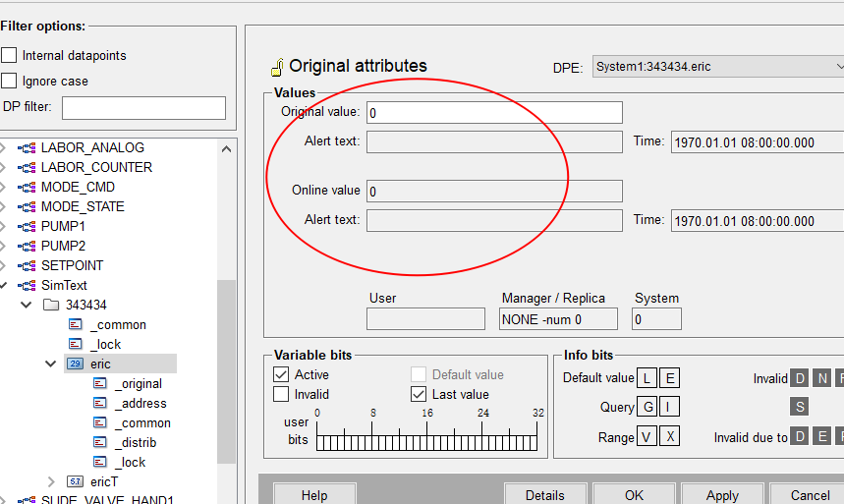Toggle Query info bit I
844x504 pixels.
click(x=670, y=407)
